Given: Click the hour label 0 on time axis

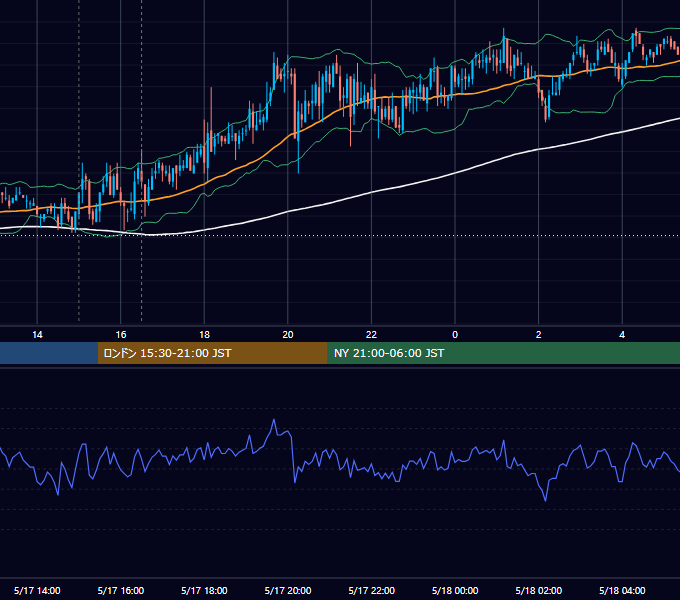Looking at the screenshot, I should [x=455, y=335].
